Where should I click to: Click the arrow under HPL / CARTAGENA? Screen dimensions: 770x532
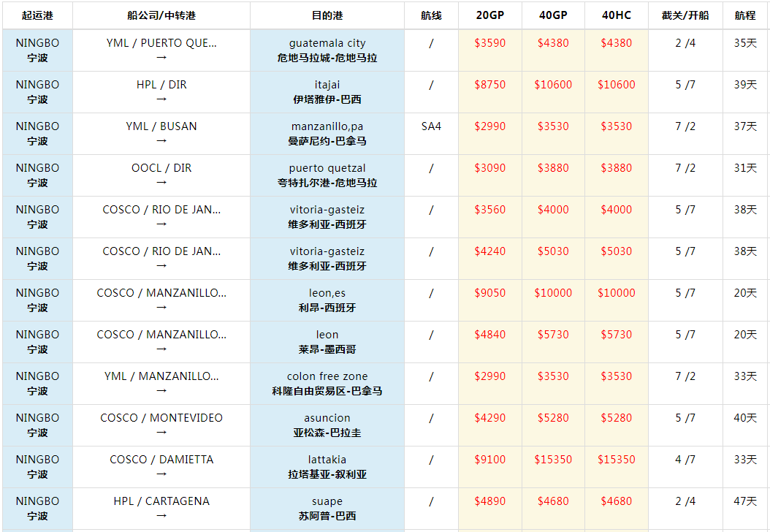161,516
